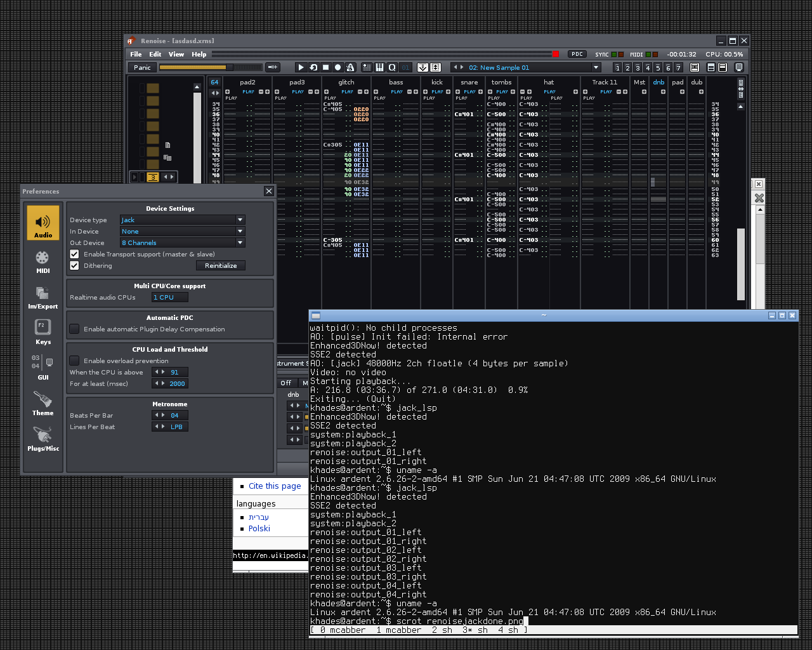Select the glitch track header
The width and height of the screenshot is (812, 650).
pyautogui.click(x=346, y=82)
